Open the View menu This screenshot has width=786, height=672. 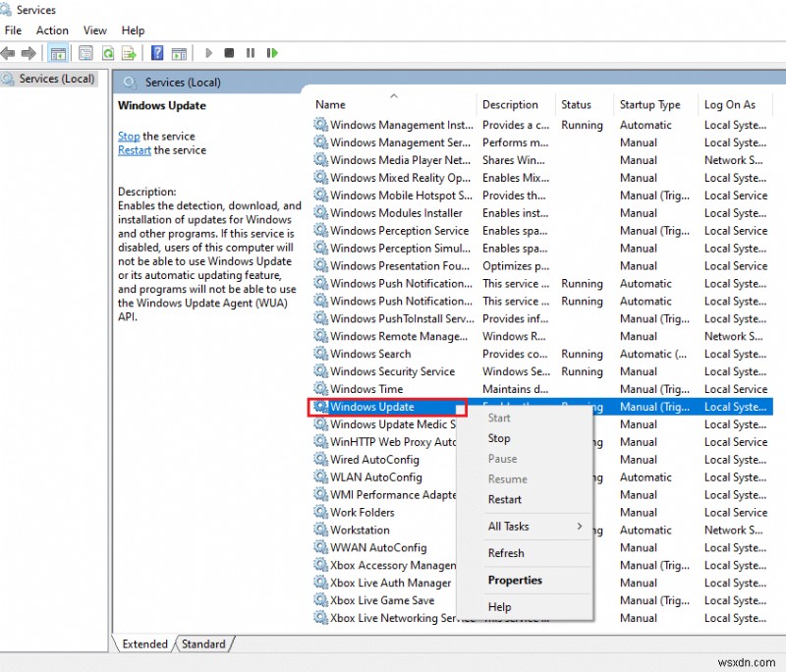click(94, 30)
